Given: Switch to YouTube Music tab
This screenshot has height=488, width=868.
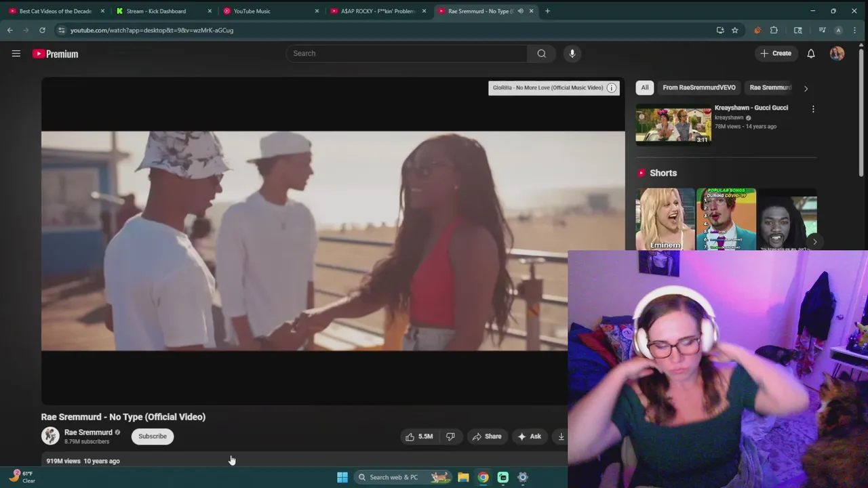Looking at the screenshot, I should pos(271,11).
